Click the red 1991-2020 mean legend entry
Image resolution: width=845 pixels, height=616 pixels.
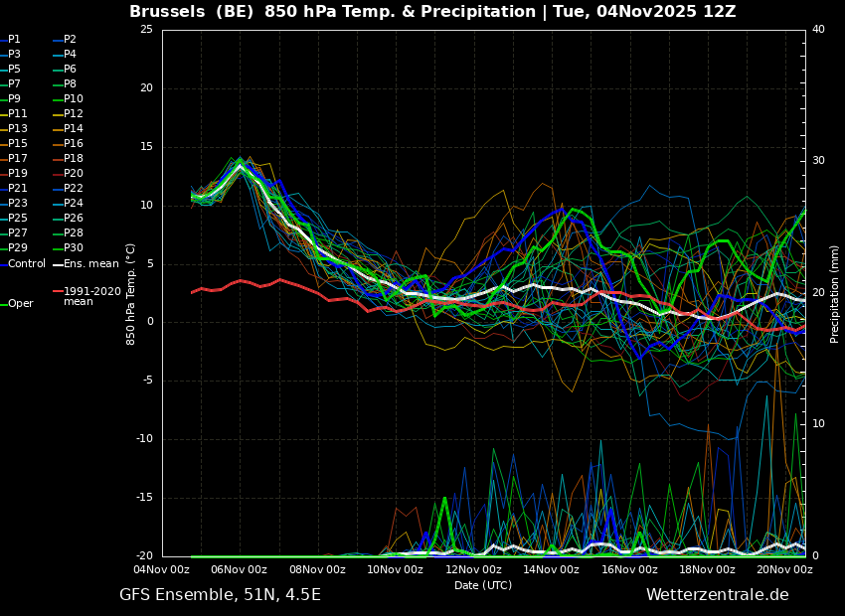(91, 296)
